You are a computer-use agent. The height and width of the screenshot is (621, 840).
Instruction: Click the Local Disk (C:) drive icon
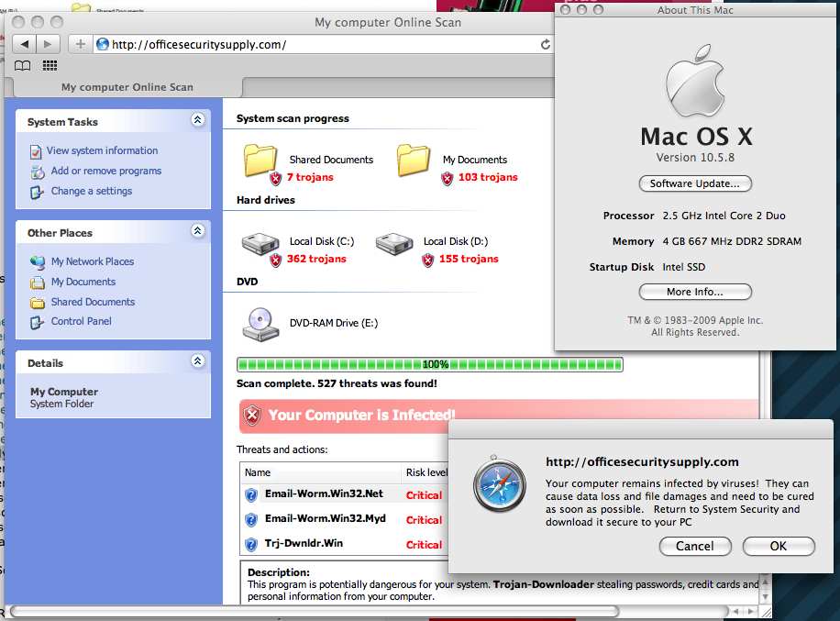[260, 244]
